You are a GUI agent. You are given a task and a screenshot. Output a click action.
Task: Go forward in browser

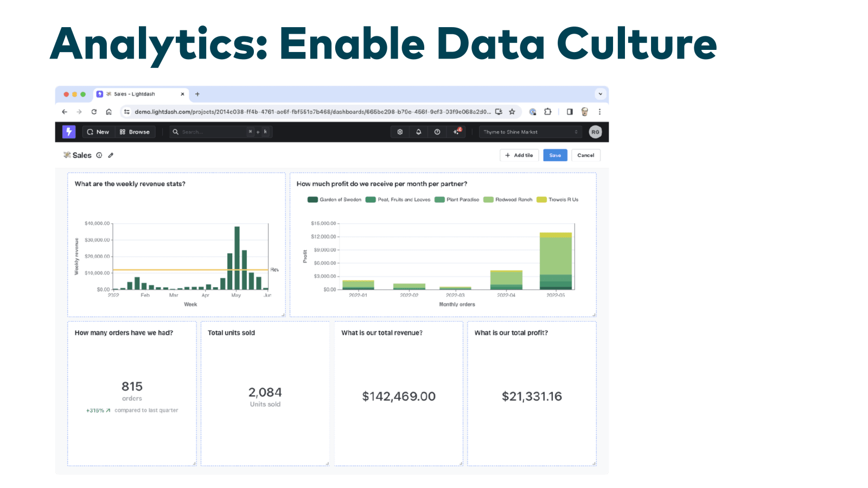79,112
